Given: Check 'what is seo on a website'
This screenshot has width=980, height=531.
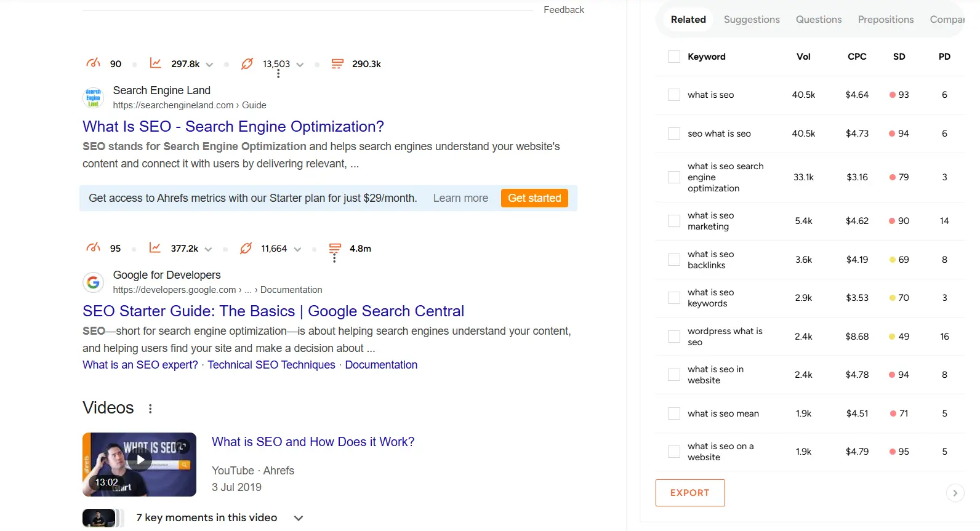Looking at the screenshot, I should [x=674, y=452].
